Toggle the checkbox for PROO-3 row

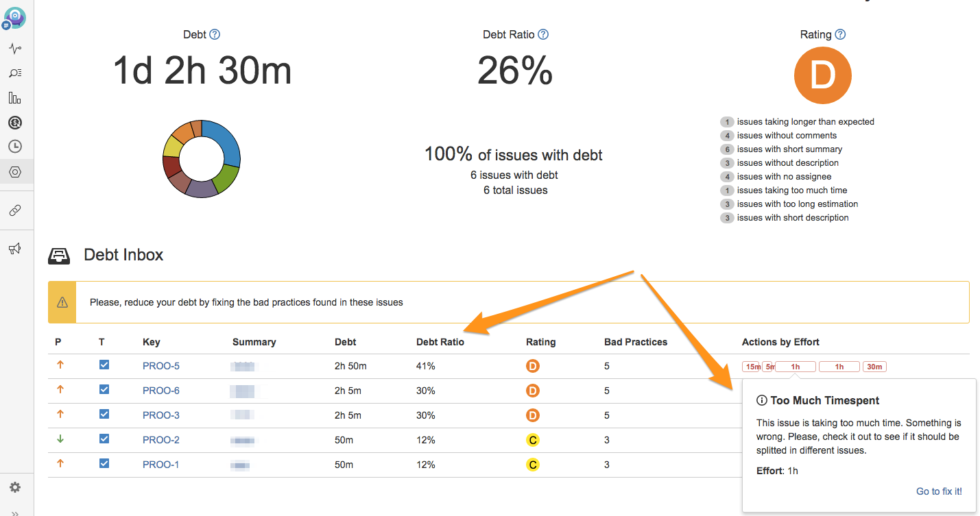coord(104,415)
